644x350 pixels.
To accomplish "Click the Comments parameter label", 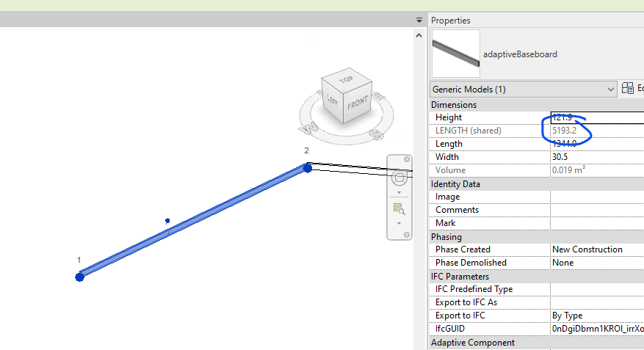I will tap(457, 210).
